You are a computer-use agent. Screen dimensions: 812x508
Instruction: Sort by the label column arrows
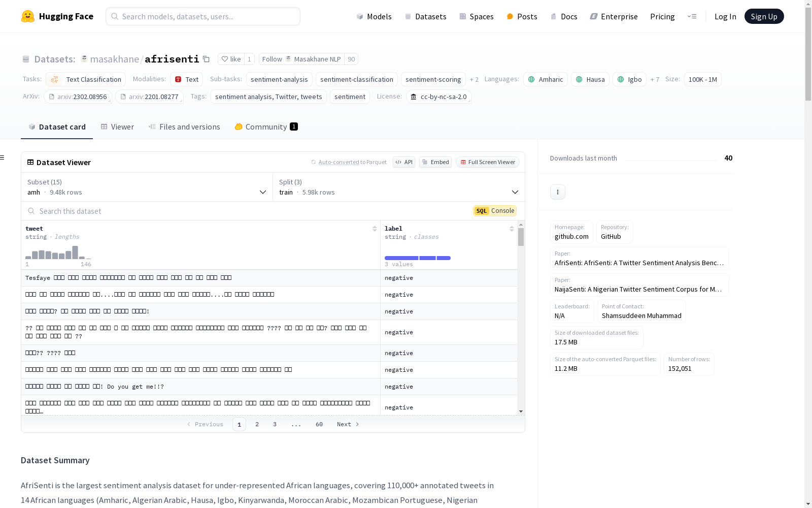tap(512, 229)
